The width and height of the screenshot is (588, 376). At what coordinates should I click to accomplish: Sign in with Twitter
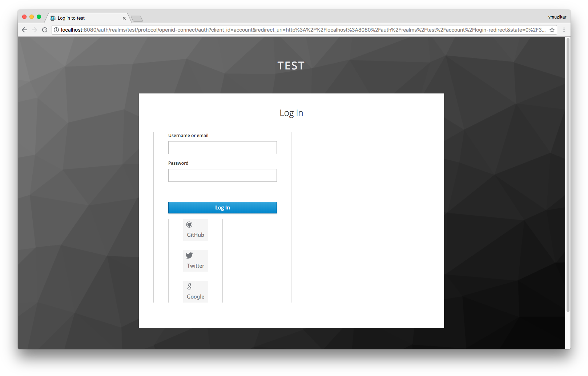(196, 261)
